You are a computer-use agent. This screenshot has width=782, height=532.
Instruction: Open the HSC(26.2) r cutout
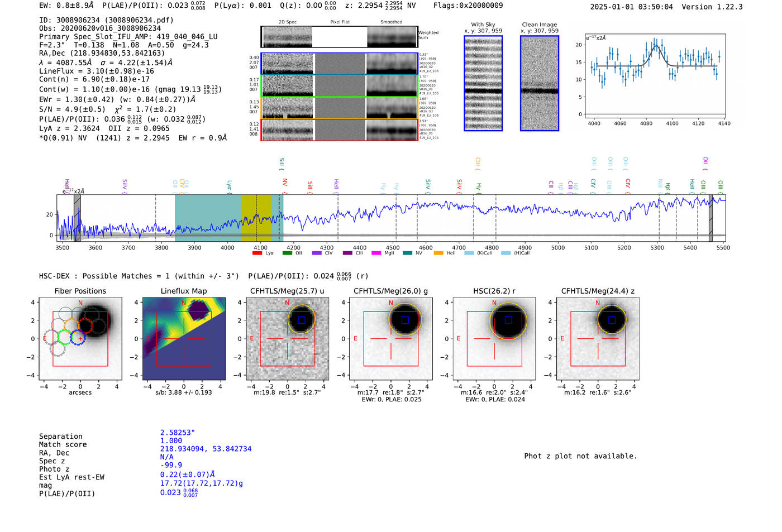point(494,339)
